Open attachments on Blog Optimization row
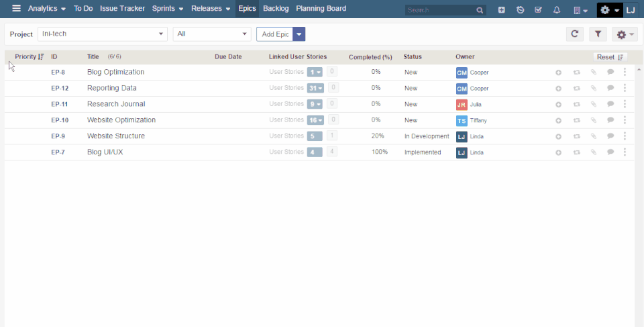 (594, 73)
